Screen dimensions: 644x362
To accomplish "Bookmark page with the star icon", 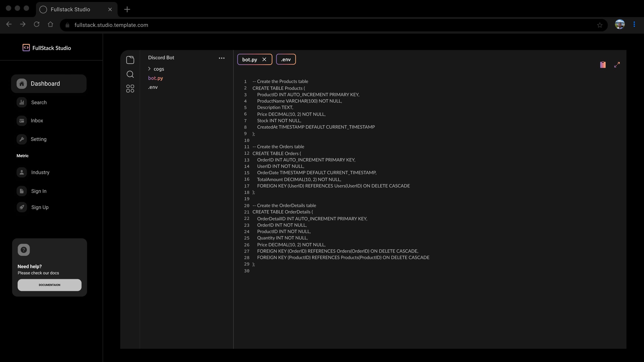I will [600, 25].
